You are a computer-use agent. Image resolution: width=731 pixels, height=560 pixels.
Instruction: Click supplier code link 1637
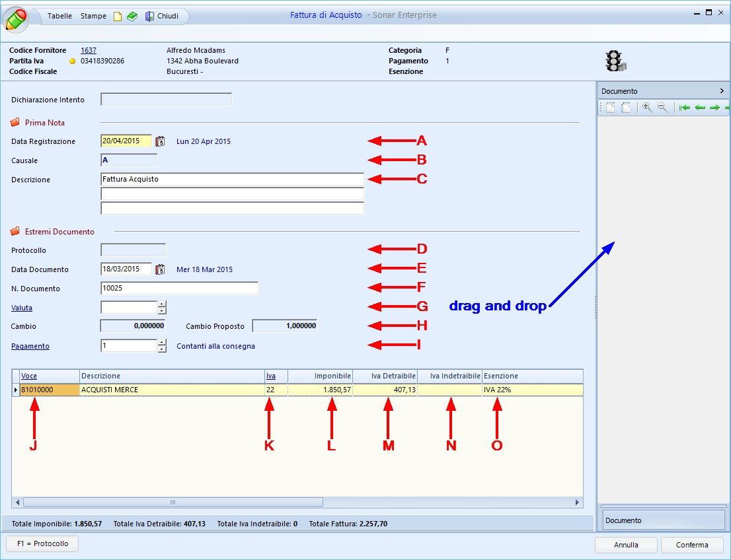click(89, 50)
